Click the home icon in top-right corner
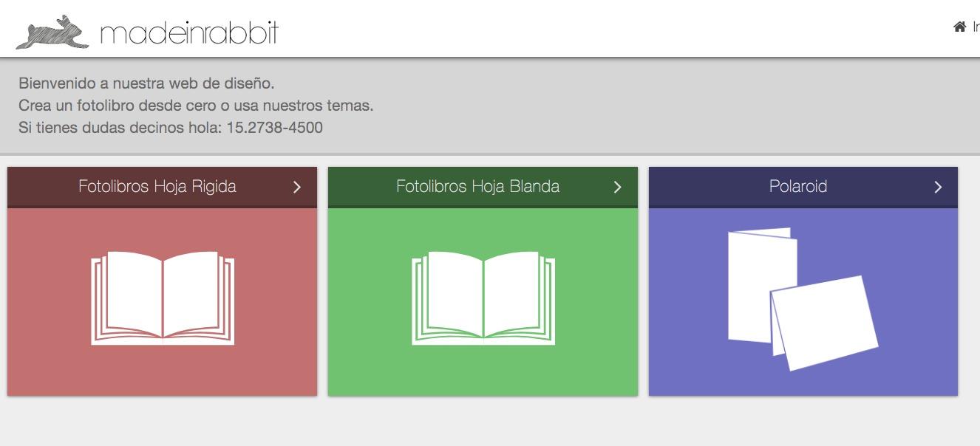 click(x=959, y=27)
